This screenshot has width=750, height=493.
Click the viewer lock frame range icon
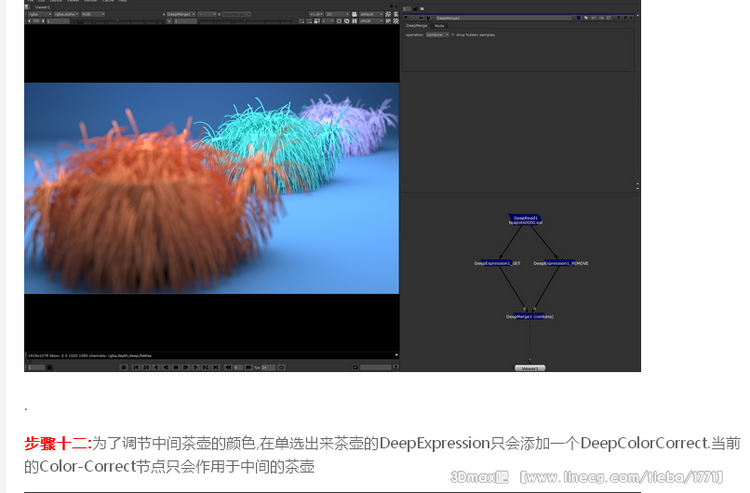(x=49, y=367)
